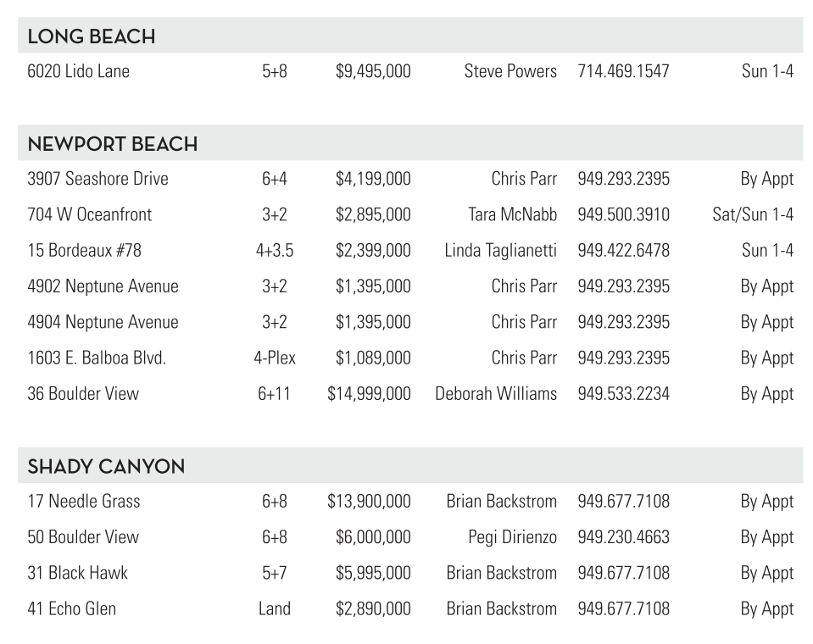Image resolution: width=813 pixels, height=644 pixels.
Task: Click the 704 W Oceanfront address
Action: (x=90, y=214)
